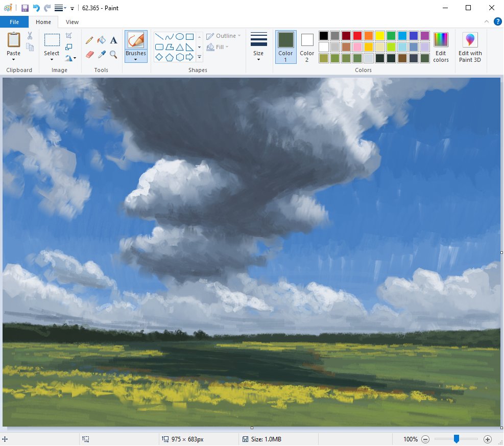The width and height of the screenshot is (504, 446).
Task: Click the "100%" zoom level readout
Action: click(411, 439)
